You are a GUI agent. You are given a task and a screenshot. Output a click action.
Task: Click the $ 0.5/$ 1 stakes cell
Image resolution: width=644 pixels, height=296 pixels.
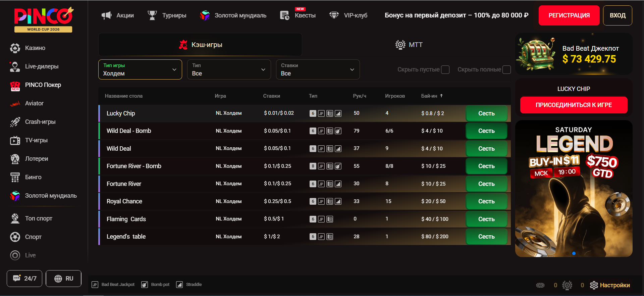[x=274, y=219]
